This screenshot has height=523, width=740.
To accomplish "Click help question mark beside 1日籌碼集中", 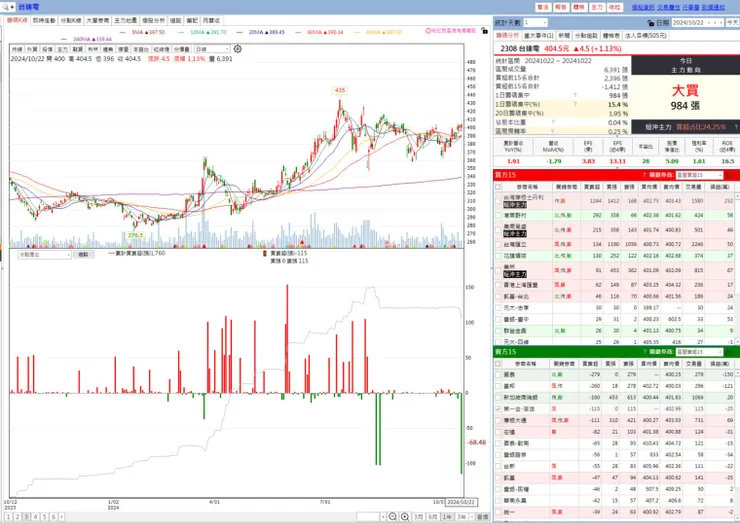I will 575,95.
